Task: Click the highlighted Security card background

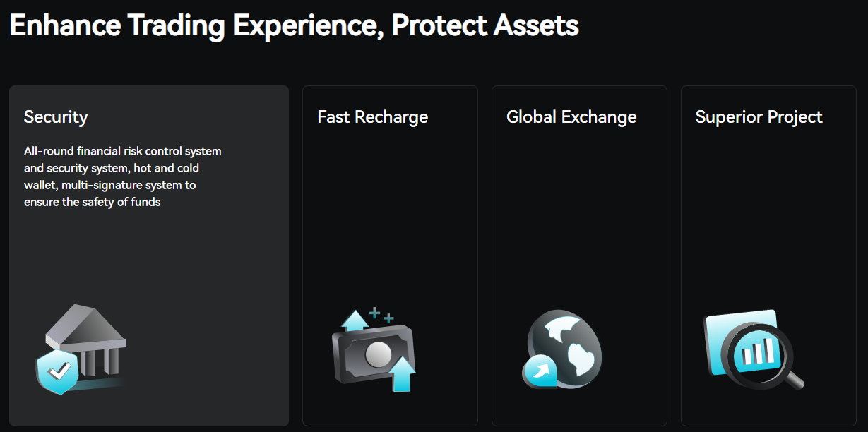Action: coord(149,256)
